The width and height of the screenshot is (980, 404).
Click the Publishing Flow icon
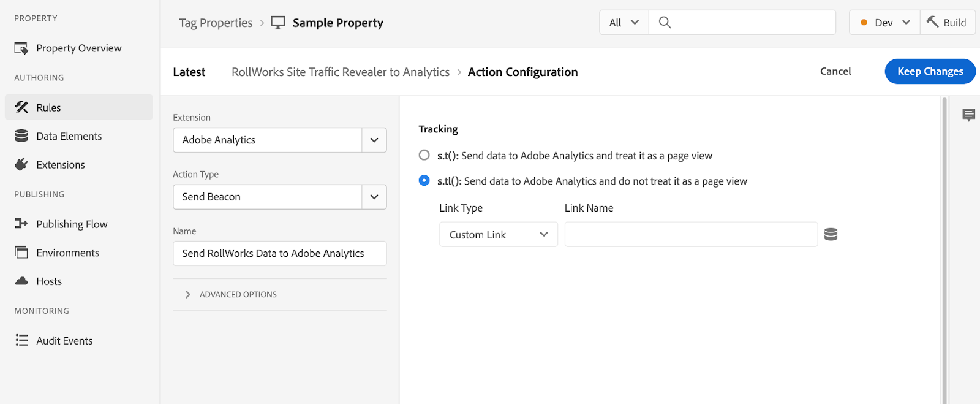[x=21, y=224]
